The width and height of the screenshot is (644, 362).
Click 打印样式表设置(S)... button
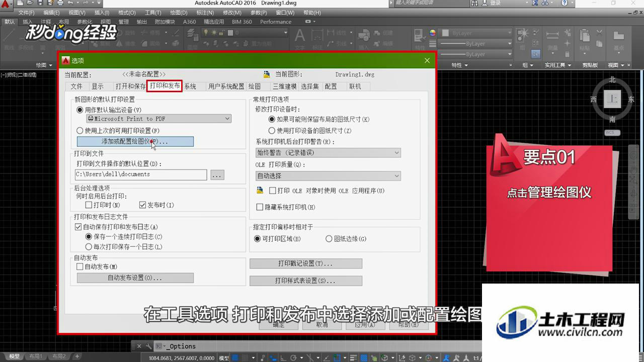coord(306,281)
